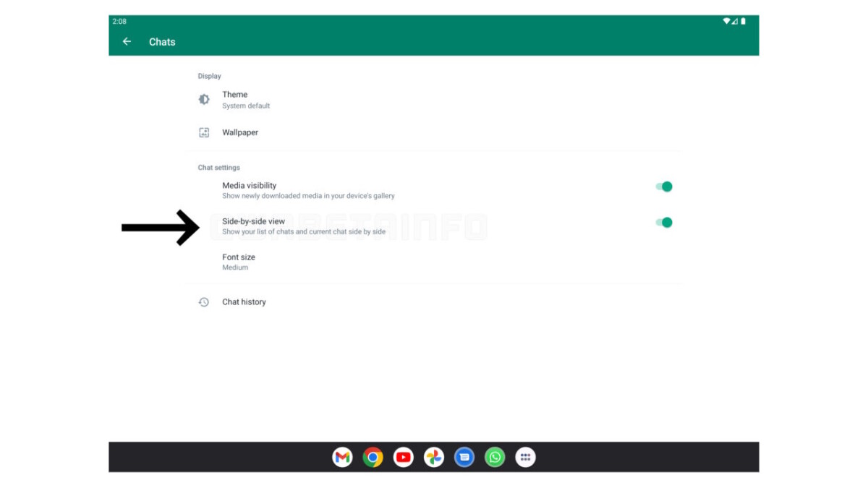Open Wallpaper settings via its icon
Viewport: 868px width, 488px height.
[x=205, y=132]
